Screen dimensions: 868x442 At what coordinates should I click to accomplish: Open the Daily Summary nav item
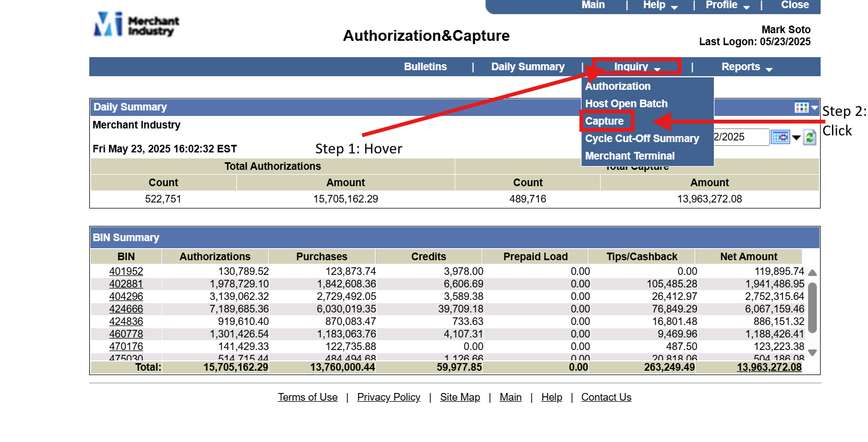(x=528, y=66)
